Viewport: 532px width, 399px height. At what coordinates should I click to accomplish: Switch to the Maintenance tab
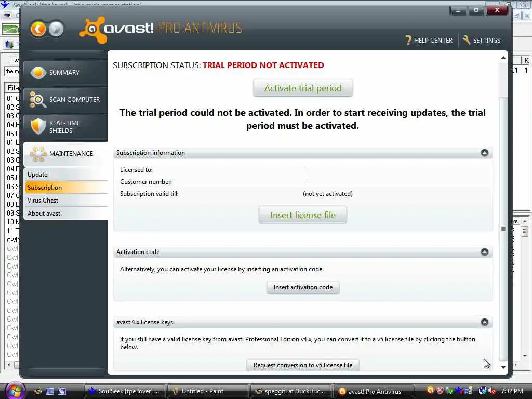65,154
